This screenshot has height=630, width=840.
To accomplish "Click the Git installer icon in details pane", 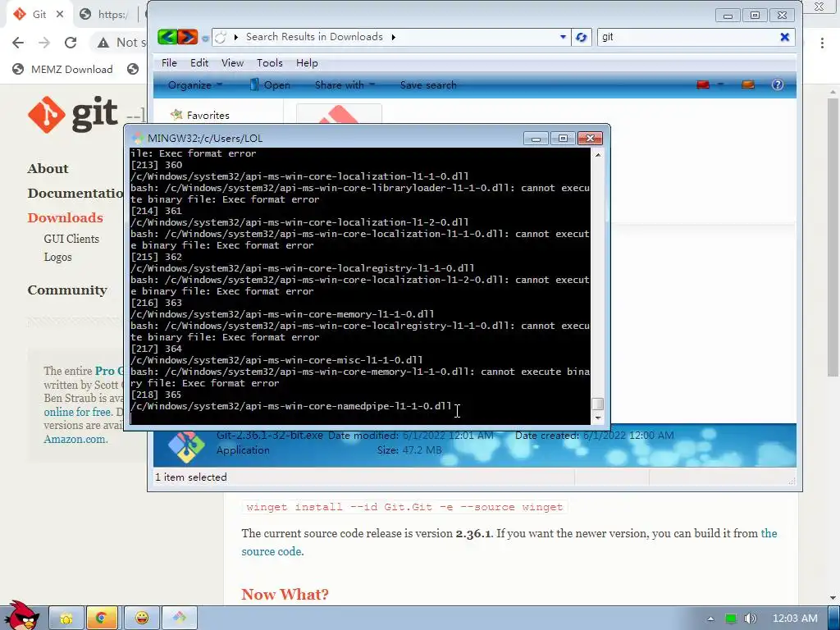I will (186, 445).
